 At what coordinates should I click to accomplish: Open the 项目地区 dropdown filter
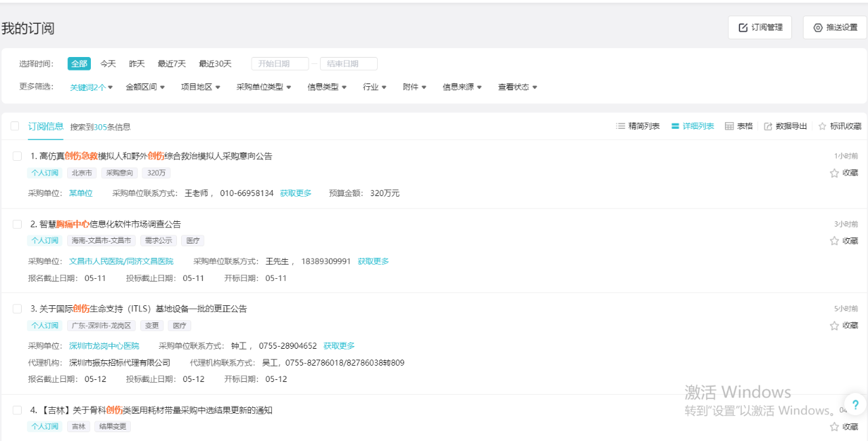click(x=200, y=87)
